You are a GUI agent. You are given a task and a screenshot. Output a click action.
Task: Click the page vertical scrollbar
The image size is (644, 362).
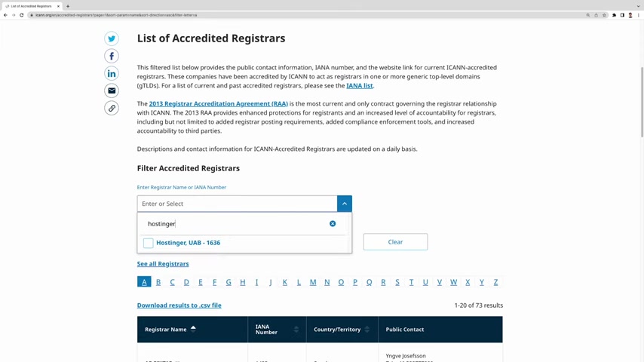(642, 102)
